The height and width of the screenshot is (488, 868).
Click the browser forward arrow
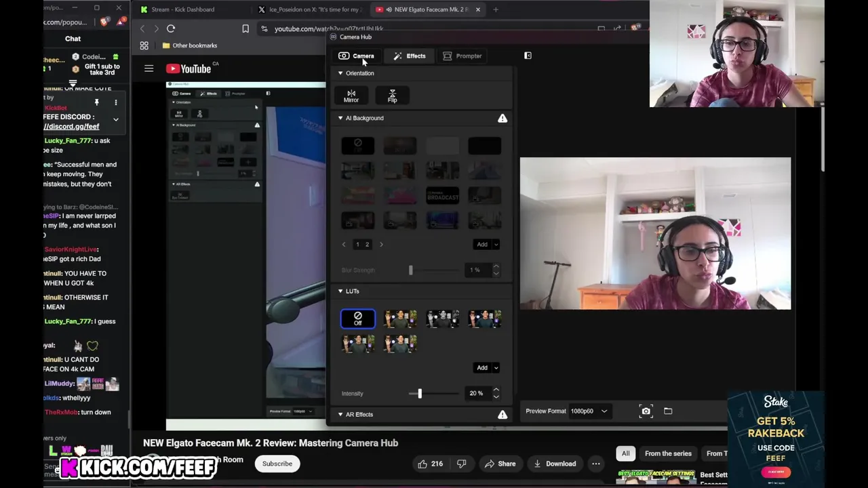(x=156, y=28)
